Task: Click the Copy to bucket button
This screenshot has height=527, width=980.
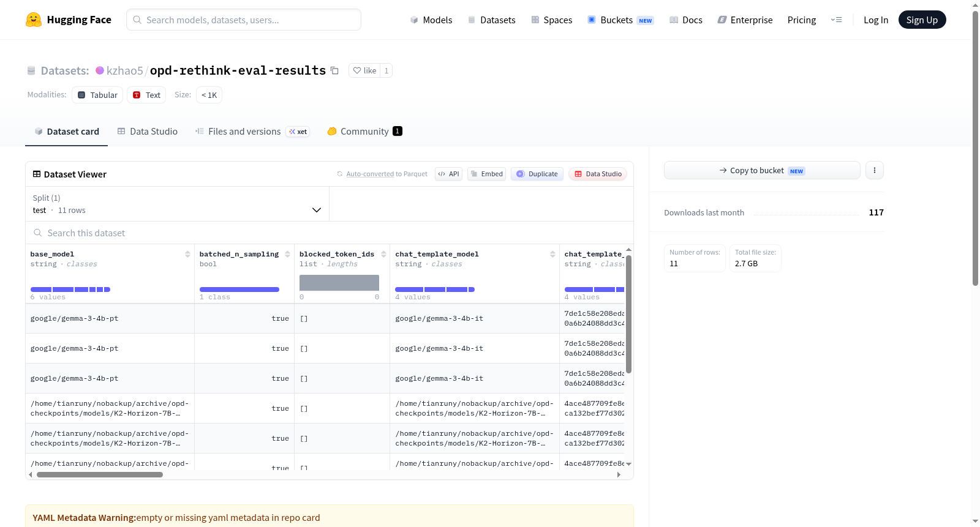Action: [x=762, y=170]
